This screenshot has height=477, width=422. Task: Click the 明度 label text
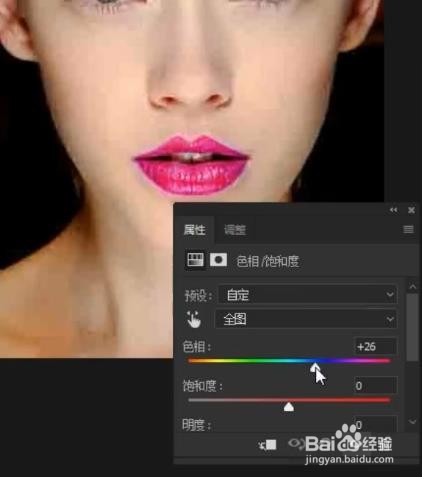(196, 425)
